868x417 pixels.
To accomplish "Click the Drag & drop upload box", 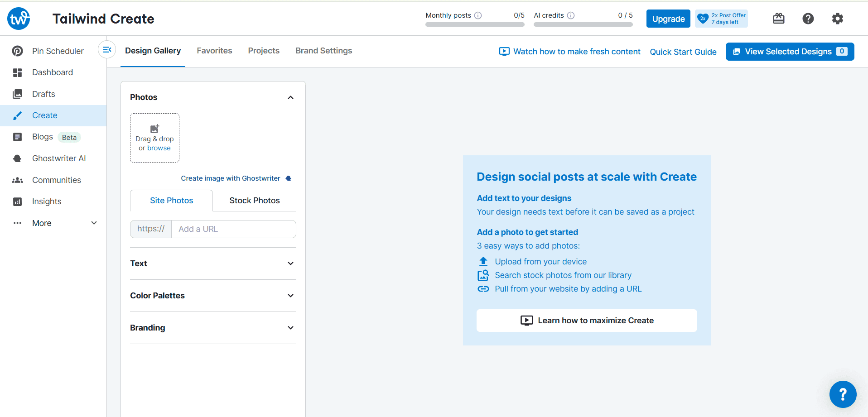I will (x=154, y=138).
